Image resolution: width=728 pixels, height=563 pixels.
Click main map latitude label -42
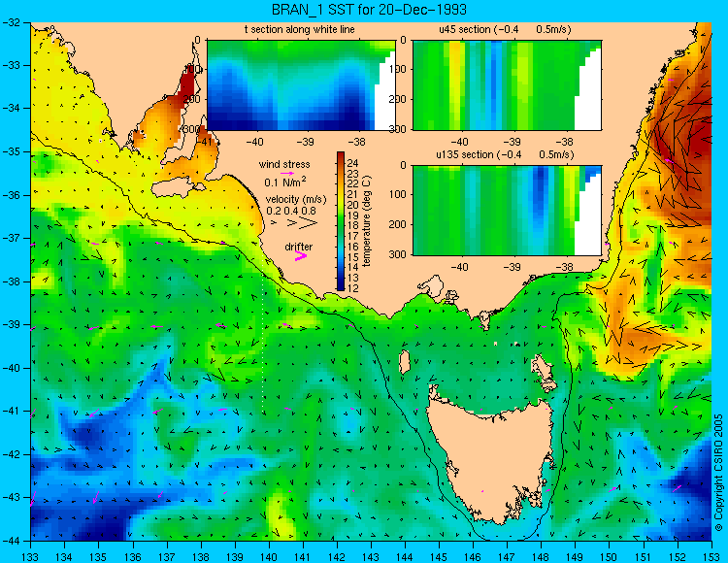point(11,454)
